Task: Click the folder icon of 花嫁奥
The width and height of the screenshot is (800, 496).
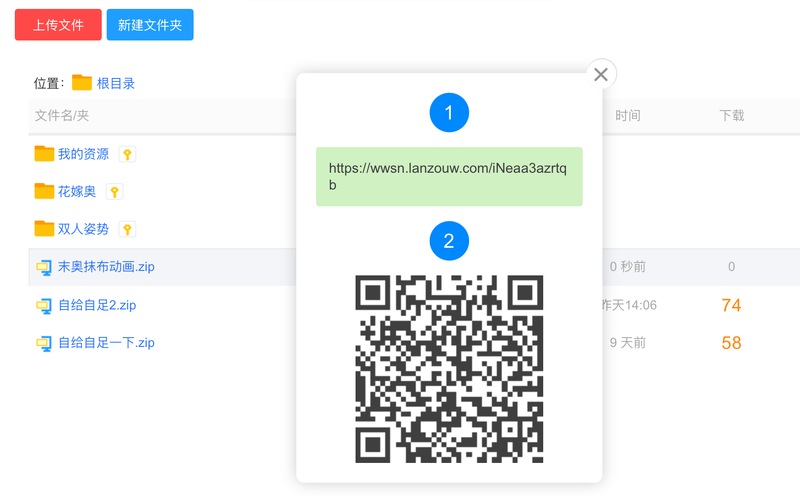Action: (44, 191)
